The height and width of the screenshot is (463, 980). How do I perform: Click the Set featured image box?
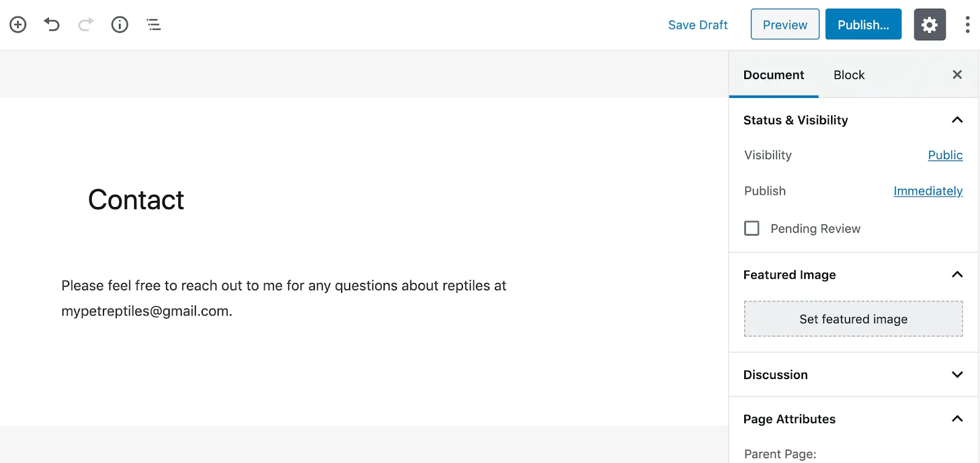coord(853,319)
